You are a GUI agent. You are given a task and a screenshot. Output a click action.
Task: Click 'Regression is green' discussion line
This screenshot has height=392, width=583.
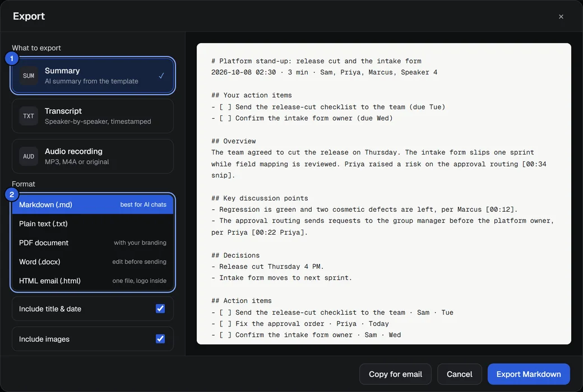click(364, 209)
